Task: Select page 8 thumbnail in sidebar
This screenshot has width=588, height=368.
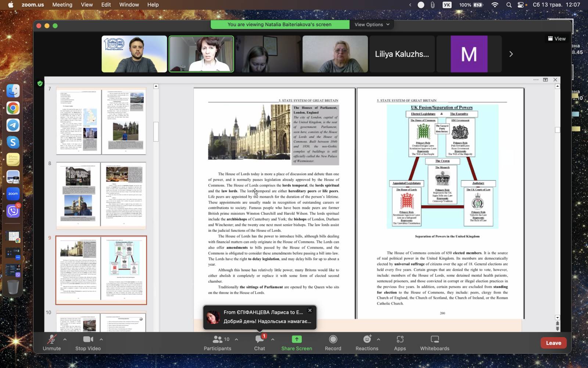Action: 101,195
